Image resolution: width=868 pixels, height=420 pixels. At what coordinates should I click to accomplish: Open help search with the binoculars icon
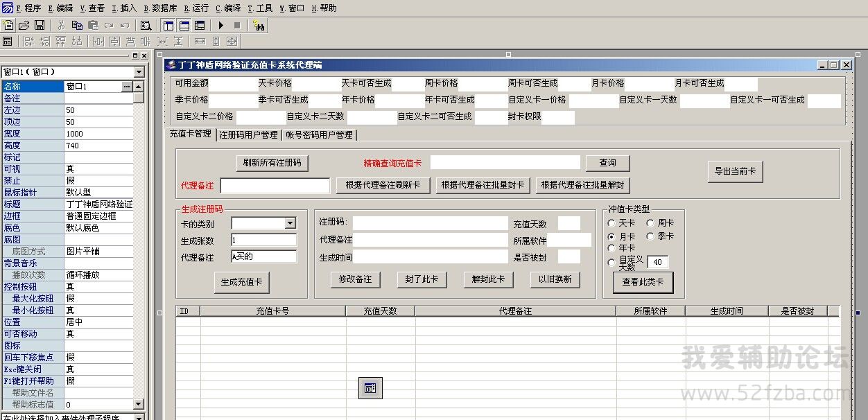click(259, 25)
